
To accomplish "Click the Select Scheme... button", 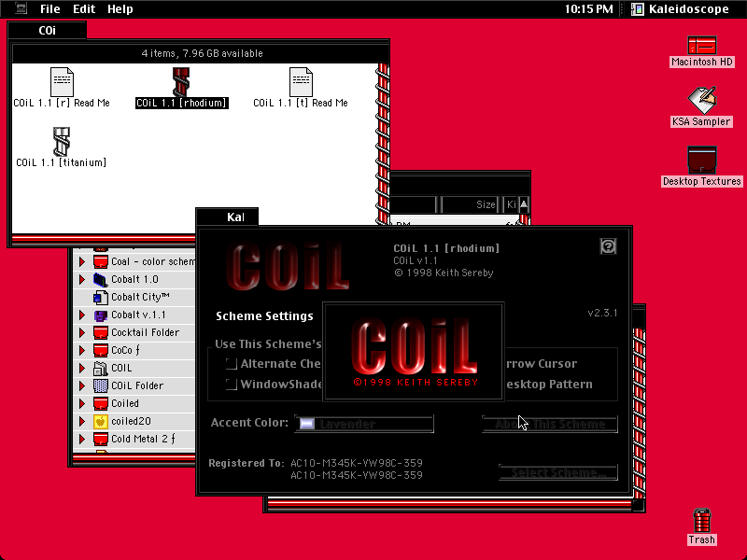I will (x=557, y=472).
